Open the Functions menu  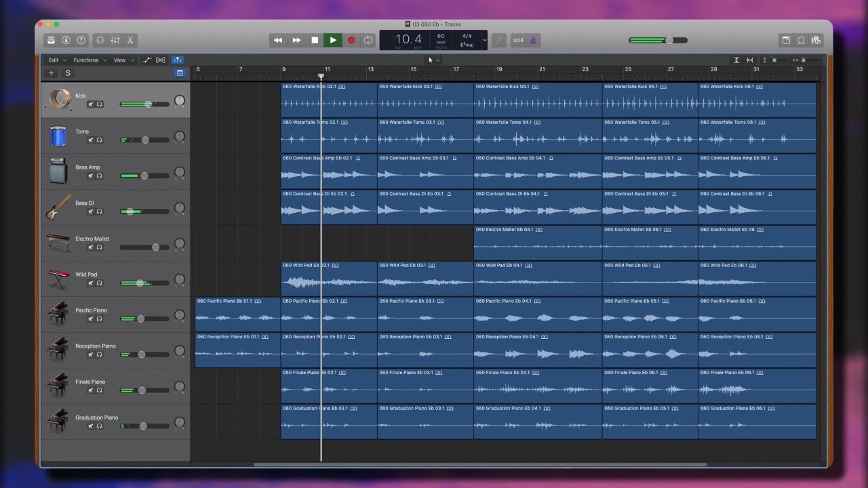pos(88,60)
